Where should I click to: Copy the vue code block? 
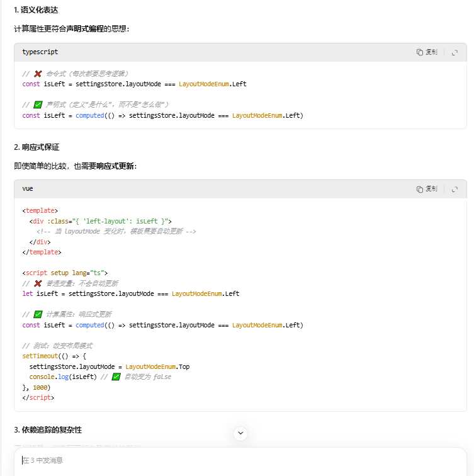(427, 189)
